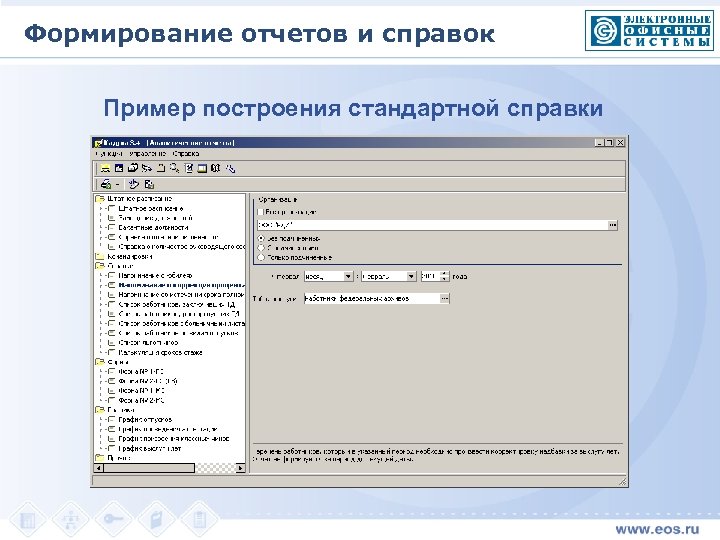Select Справка о количестве руководящего состава report
The height and width of the screenshot is (540, 720).
point(182,247)
